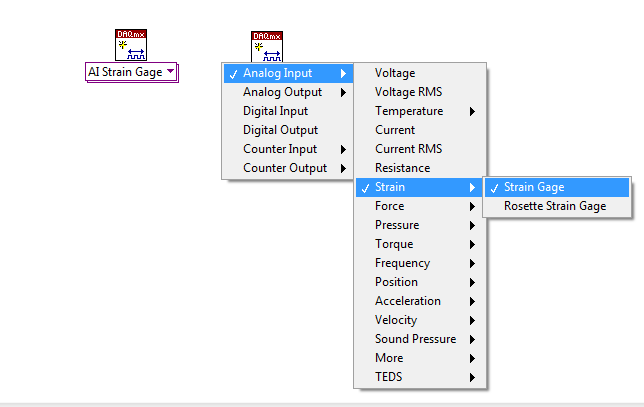Expand the Counter Output submenu
Viewport: 644px width, 407px height.
[x=287, y=168]
